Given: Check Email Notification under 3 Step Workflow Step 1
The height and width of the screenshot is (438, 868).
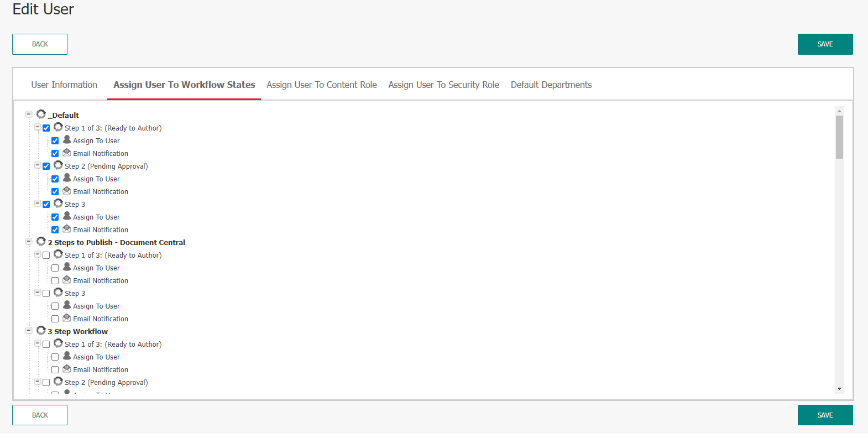Looking at the screenshot, I should [55, 370].
